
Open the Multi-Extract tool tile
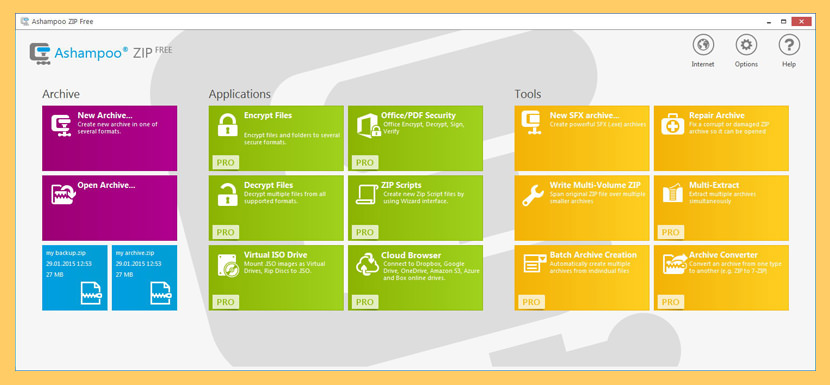721,208
